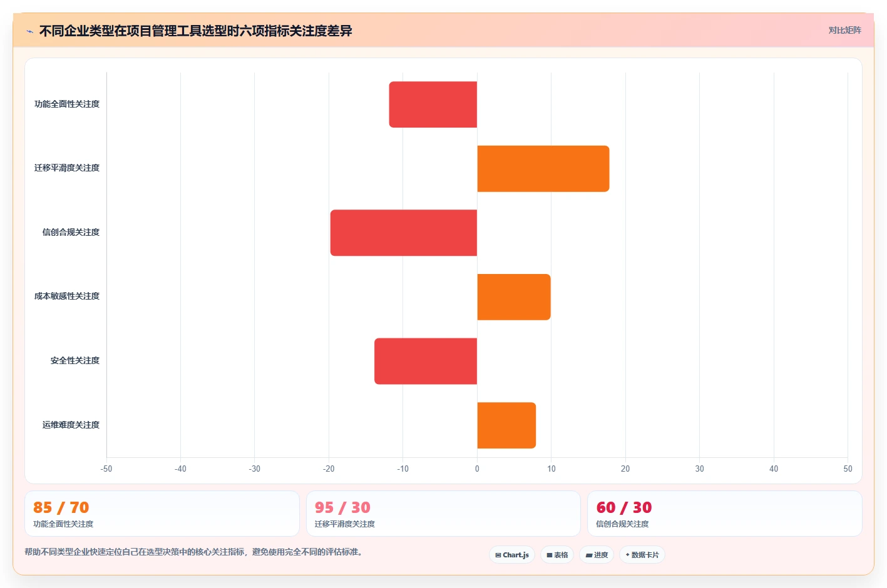The width and height of the screenshot is (887, 588).
Task: Click the red bar for 安全性关注度
Action: [x=426, y=361]
